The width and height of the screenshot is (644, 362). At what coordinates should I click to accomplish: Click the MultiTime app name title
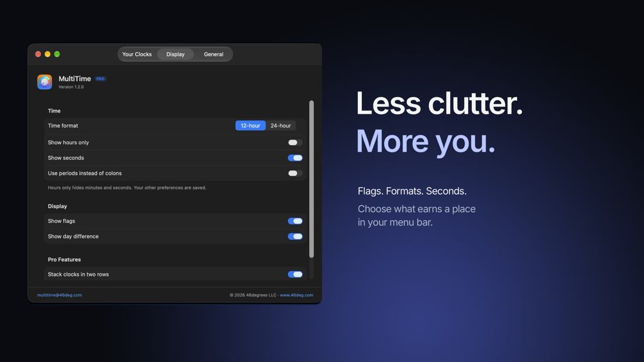tap(75, 78)
